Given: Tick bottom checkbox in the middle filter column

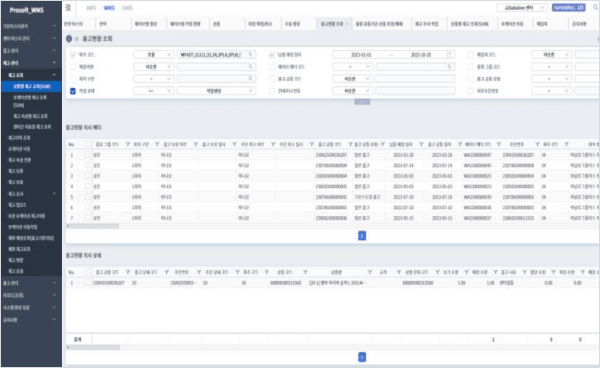Looking at the screenshot, I should [x=271, y=91].
